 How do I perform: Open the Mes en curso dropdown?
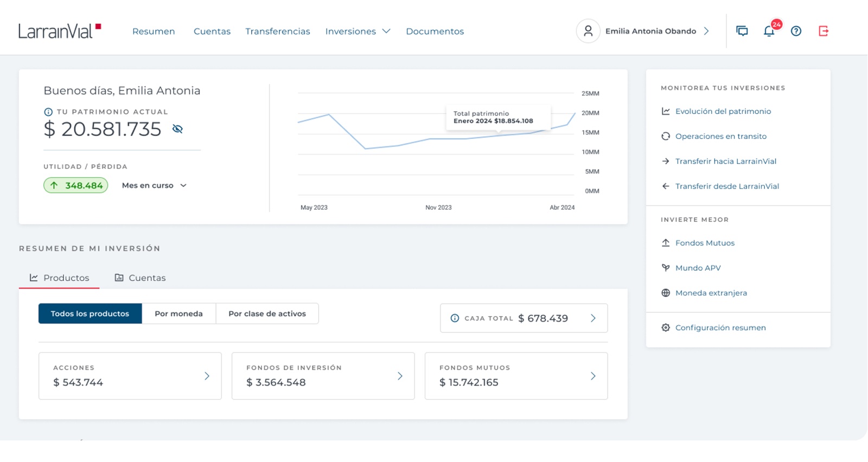pos(154,185)
